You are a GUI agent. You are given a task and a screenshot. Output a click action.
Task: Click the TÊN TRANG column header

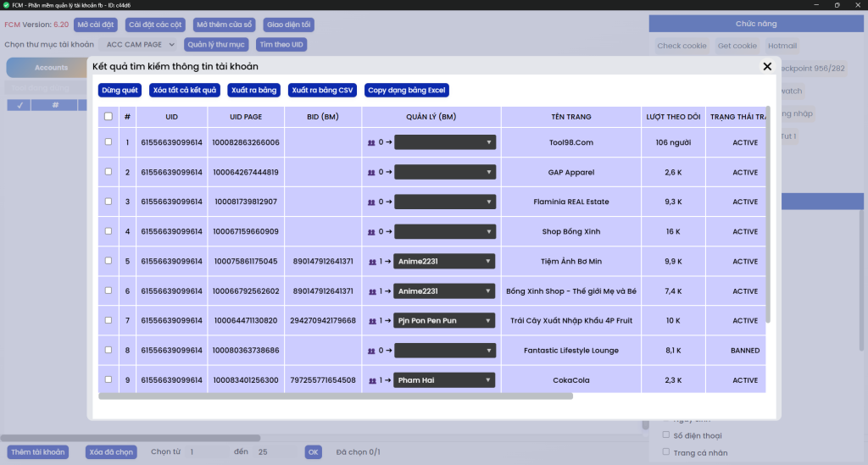[x=570, y=117]
